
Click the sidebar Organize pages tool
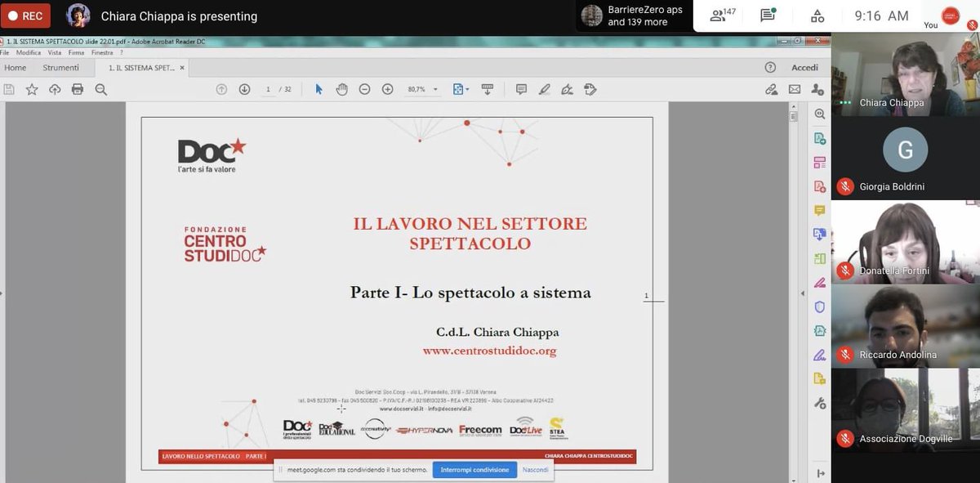819,163
